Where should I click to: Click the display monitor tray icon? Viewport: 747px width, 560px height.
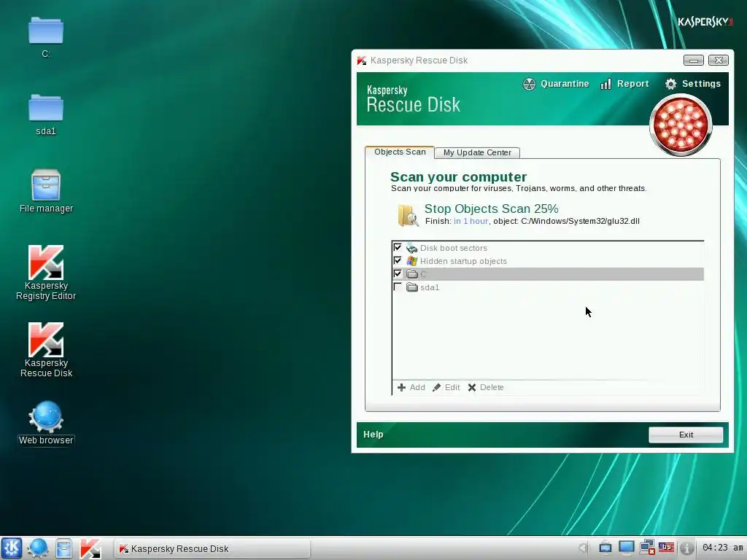tap(626, 548)
